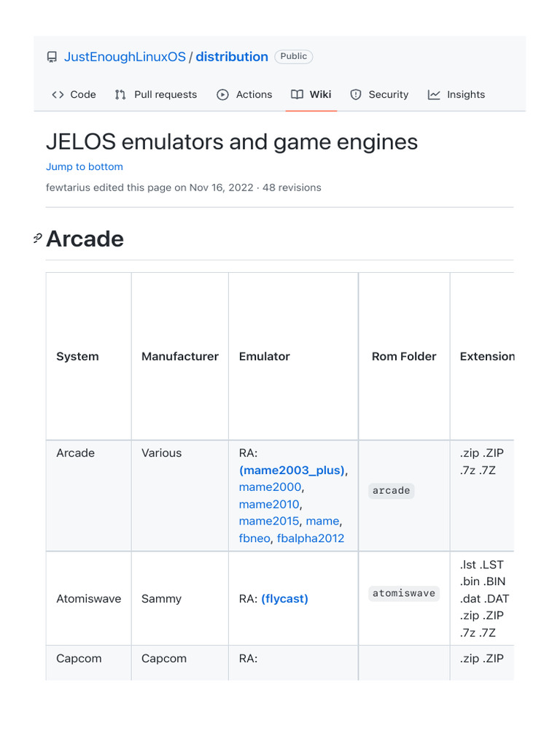
Task: Click the flycast emulator link
Action: (284, 599)
